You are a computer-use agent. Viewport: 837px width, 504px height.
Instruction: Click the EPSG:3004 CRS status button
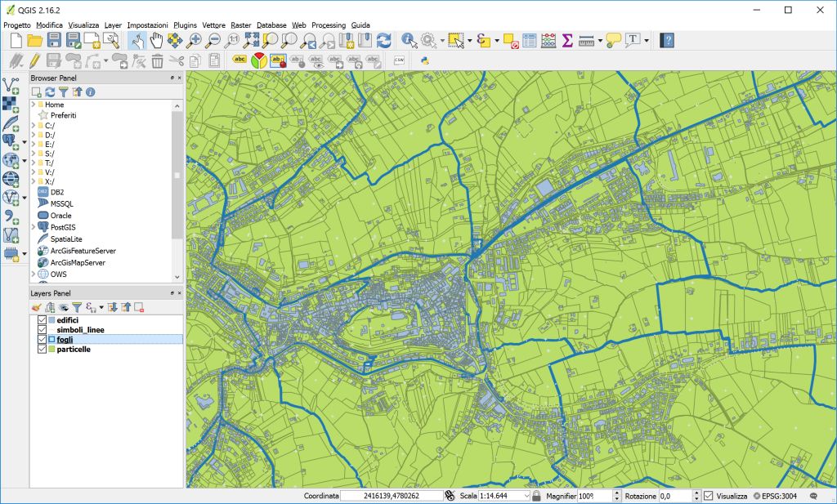click(776, 496)
